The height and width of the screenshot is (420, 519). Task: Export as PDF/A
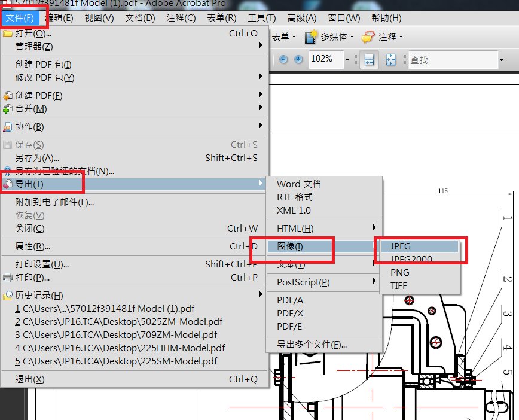point(324,300)
